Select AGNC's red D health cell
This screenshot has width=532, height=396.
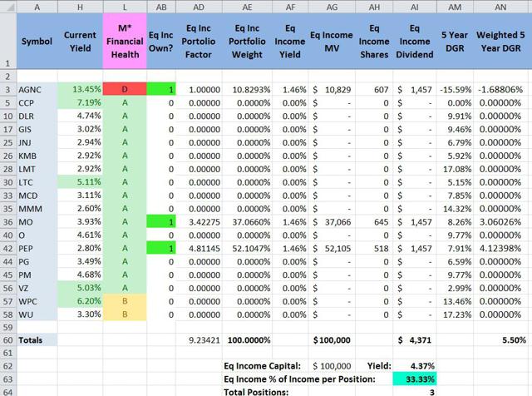coord(125,90)
